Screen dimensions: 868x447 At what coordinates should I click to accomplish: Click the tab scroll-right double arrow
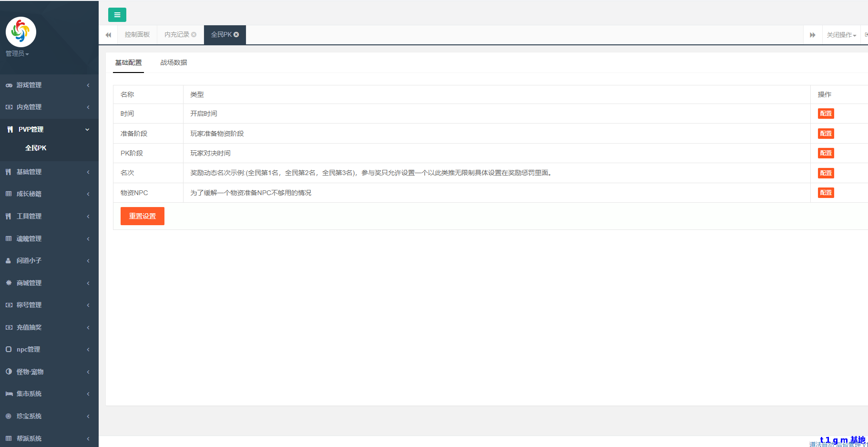pyautogui.click(x=812, y=35)
